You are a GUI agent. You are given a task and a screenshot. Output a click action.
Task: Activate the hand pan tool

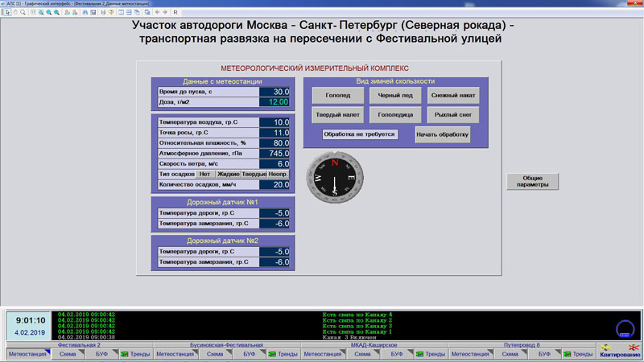point(14,13)
